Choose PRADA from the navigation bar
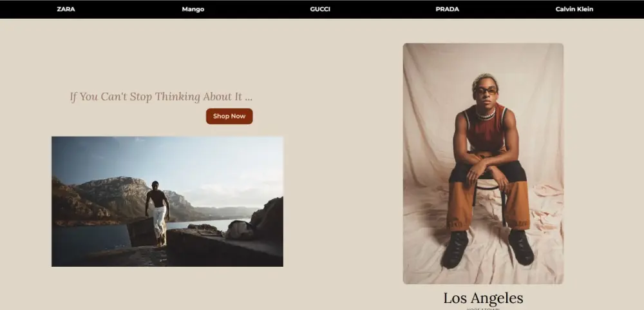Viewport: 644px width, 310px height. point(448,9)
